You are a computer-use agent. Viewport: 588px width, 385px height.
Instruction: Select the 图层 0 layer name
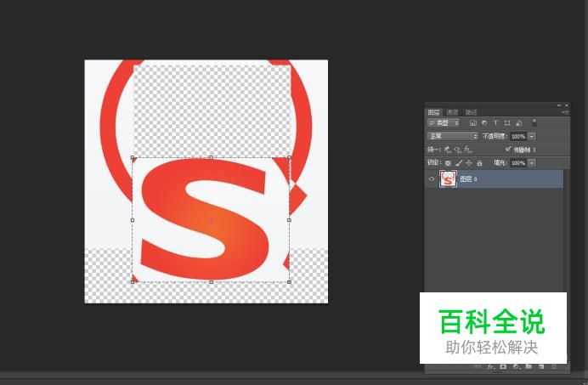click(x=468, y=179)
